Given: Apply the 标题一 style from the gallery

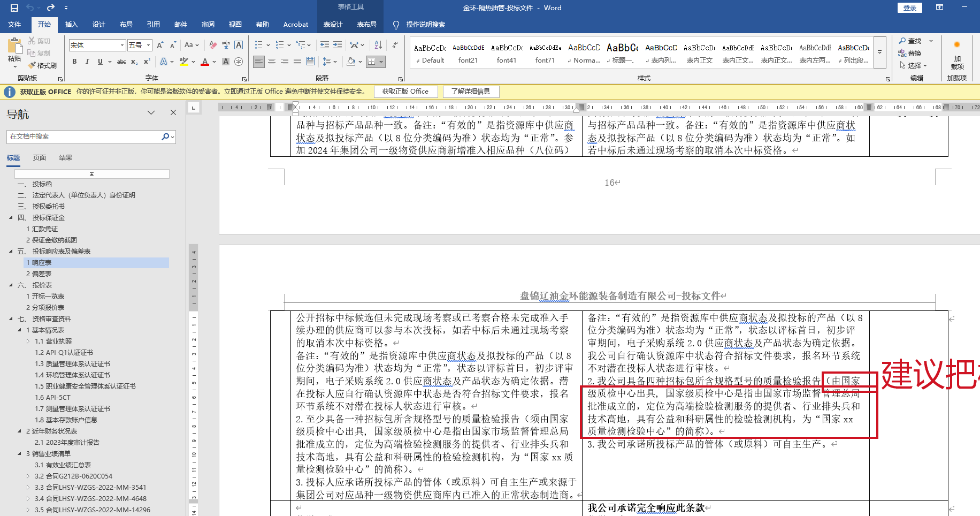Looking at the screenshot, I should point(622,53).
